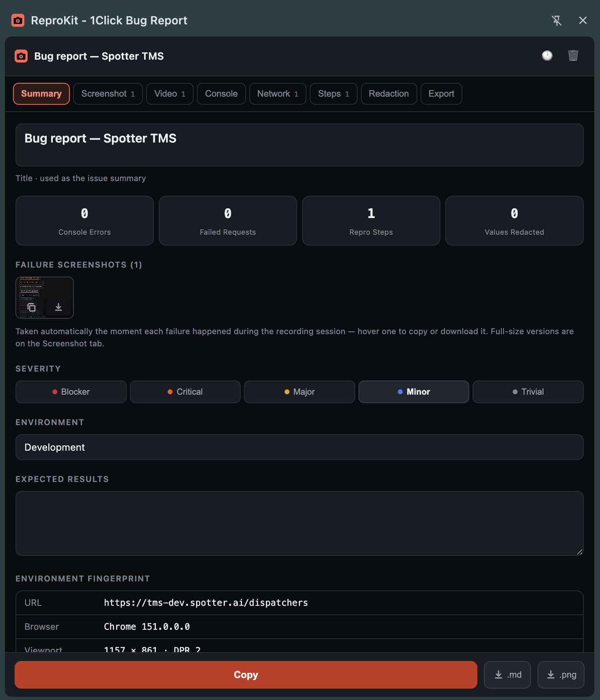This screenshot has height=700, width=600.
Task: Click the FAILURE SCREENSHOTS (1) heading
Action: (x=79, y=265)
